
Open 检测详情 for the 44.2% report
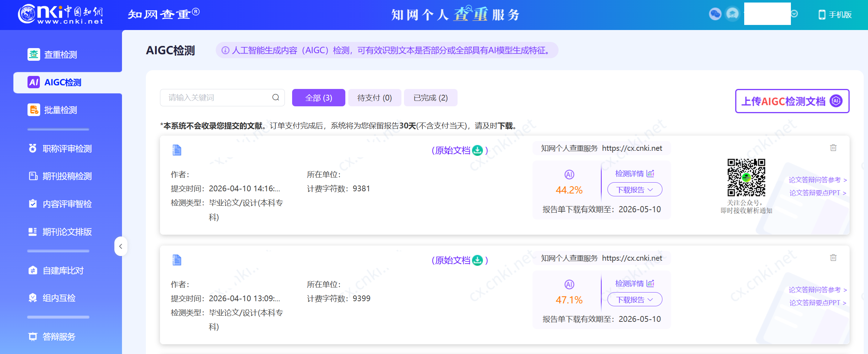pos(635,174)
